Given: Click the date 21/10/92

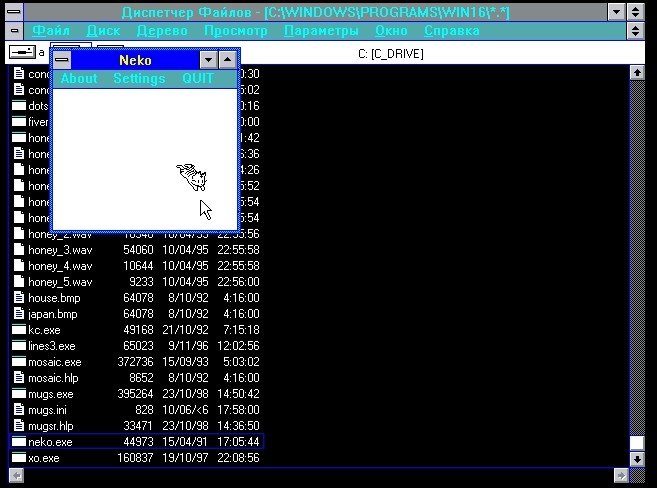Looking at the screenshot, I should point(185,330).
